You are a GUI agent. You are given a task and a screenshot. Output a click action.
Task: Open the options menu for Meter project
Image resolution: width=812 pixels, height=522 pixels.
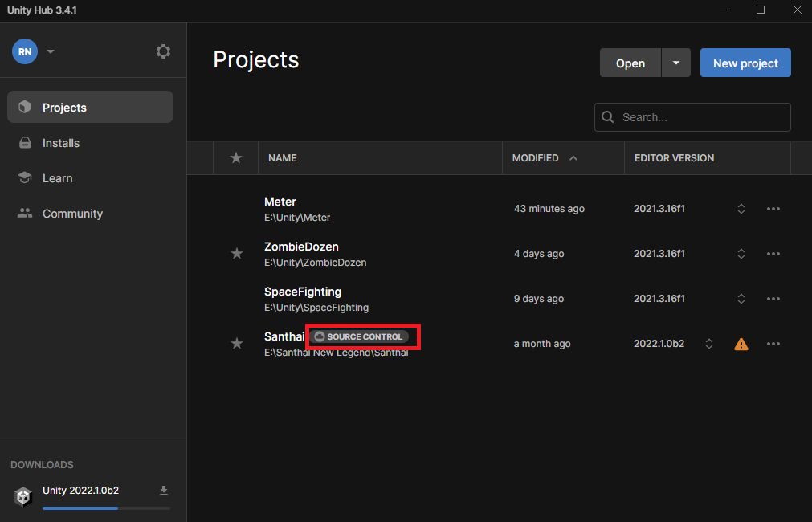tap(773, 208)
